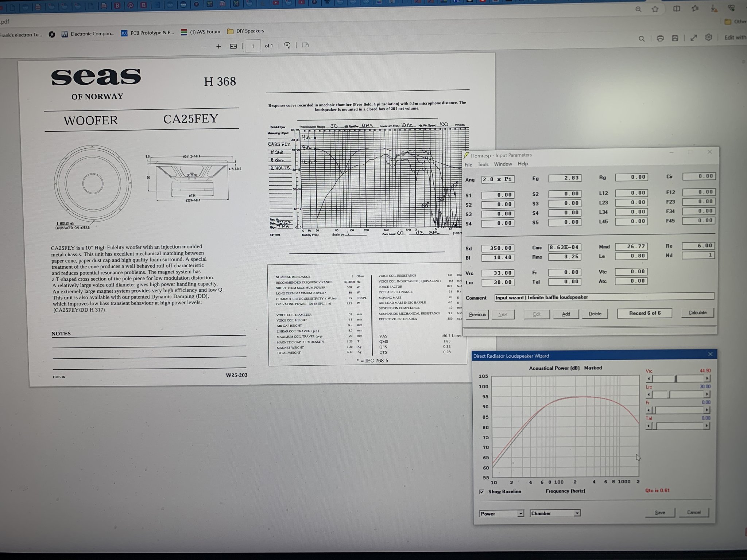Click the Sd field 350.00
This screenshot has width=747, height=560.
click(498, 248)
